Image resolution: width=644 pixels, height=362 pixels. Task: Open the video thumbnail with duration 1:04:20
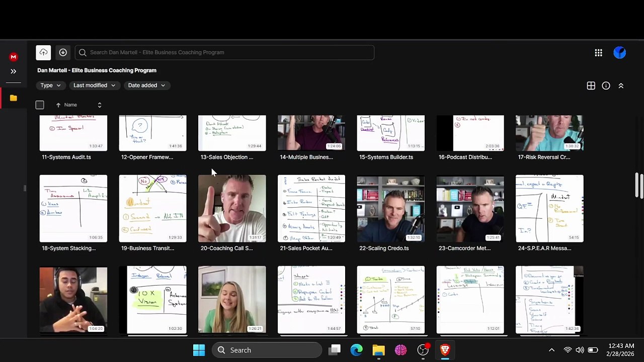(73, 300)
